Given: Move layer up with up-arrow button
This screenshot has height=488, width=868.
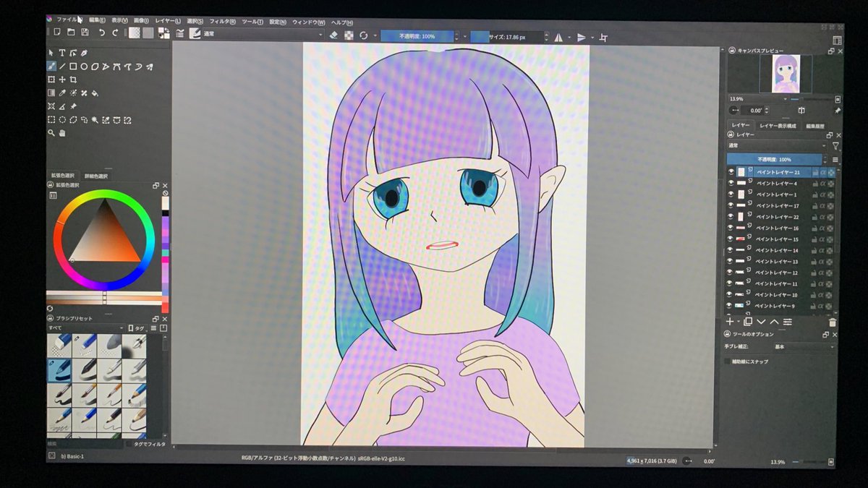Looking at the screenshot, I should point(774,321).
